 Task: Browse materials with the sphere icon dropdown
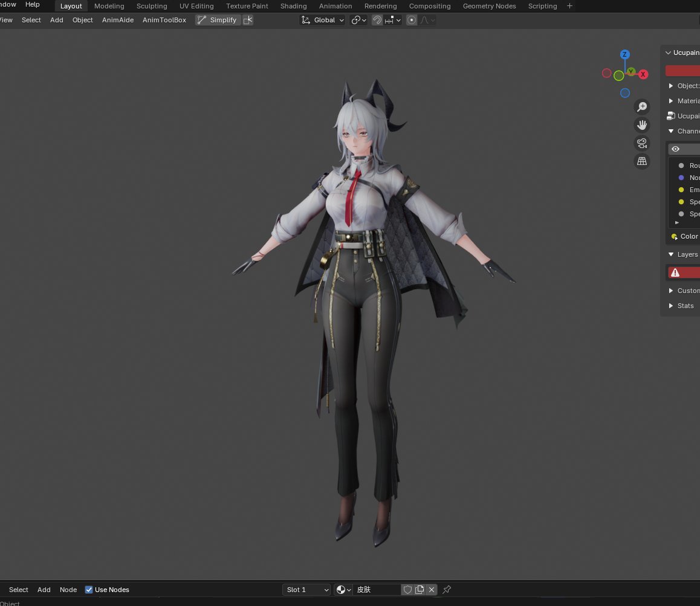[343, 590]
